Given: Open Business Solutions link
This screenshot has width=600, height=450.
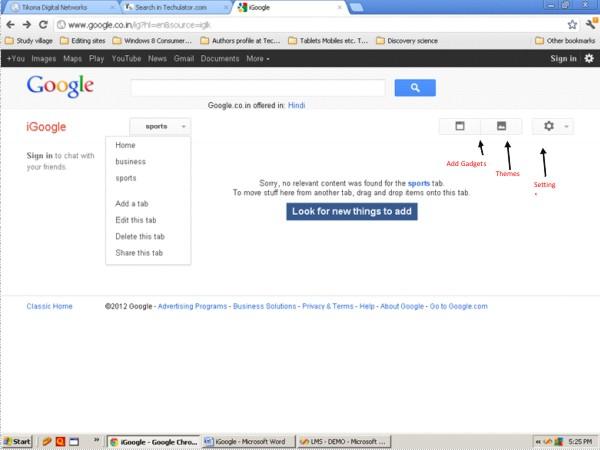Looking at the screenshot, I should click(264, 306).
